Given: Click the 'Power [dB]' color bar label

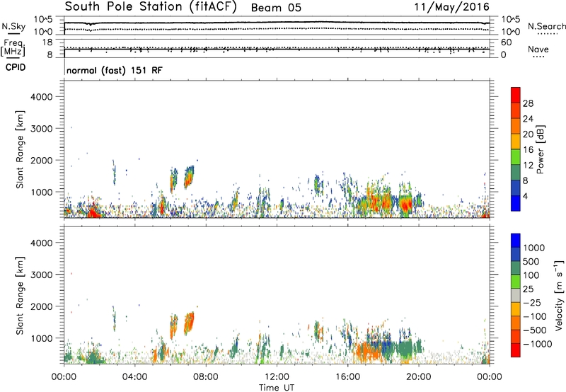Looking at the screenshot, I should click(x=540, y=150).
